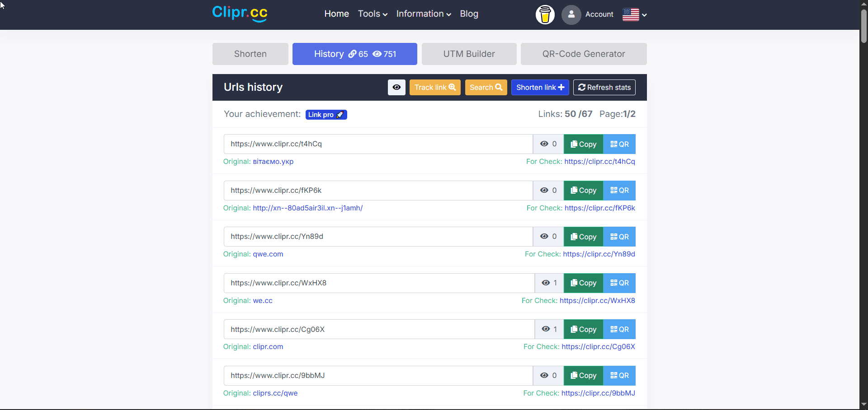Open the Information dropdown

tap(423, 14)
